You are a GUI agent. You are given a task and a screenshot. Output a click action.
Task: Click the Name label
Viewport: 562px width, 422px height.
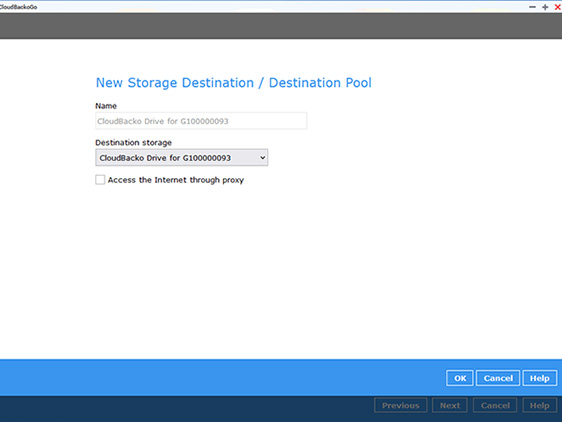click(106, 106)
